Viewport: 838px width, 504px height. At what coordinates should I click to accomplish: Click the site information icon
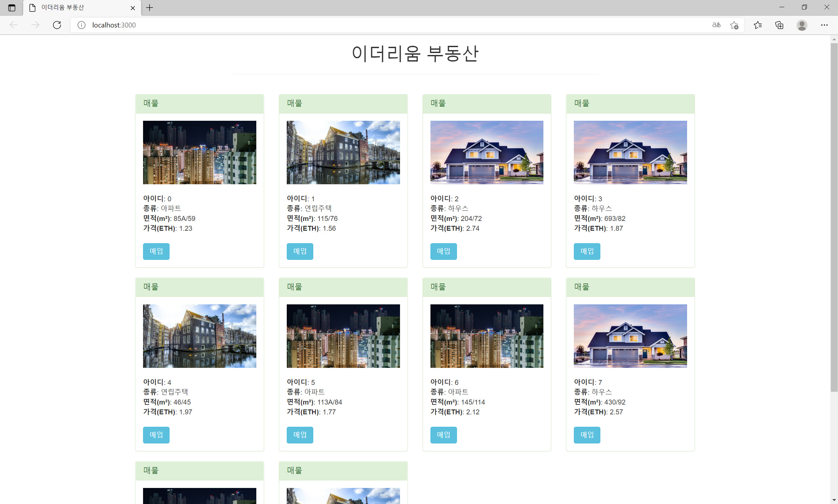pos(82,25)
